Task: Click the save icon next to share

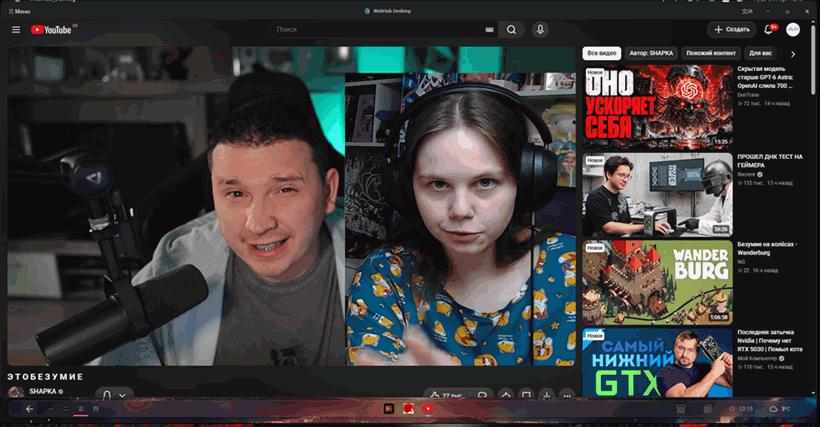Action: [x=526, y=396]
